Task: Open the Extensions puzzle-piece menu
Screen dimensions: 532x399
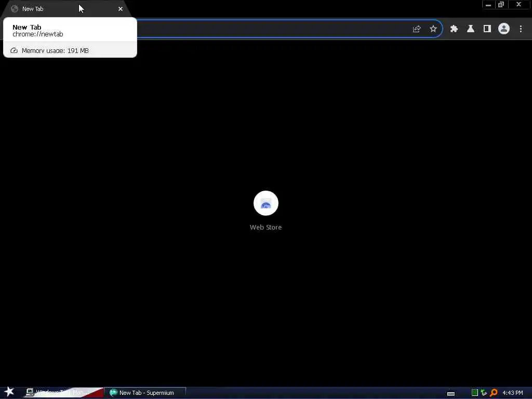Action: pos(454,29)
